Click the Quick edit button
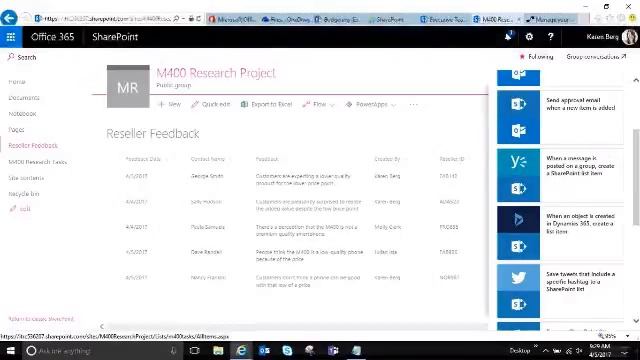 (211, 104)
